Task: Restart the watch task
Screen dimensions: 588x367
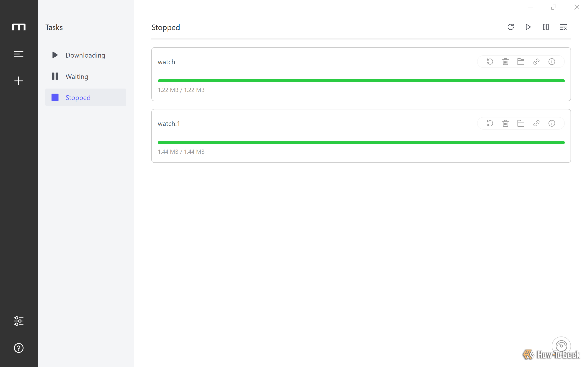Action: pyautogui.click(x=490, y=62)
